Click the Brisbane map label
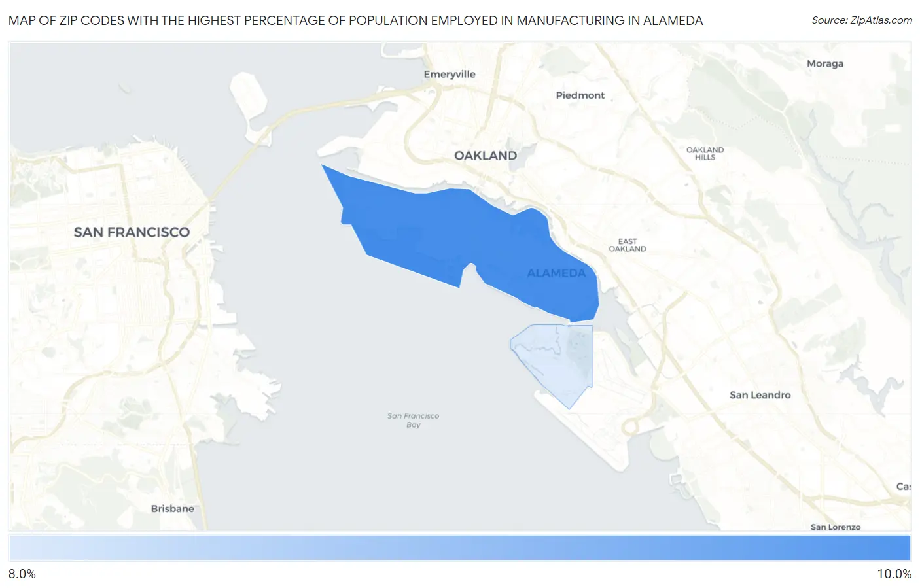The height and width of the screenshot is (588, 920). click(173, 509)
